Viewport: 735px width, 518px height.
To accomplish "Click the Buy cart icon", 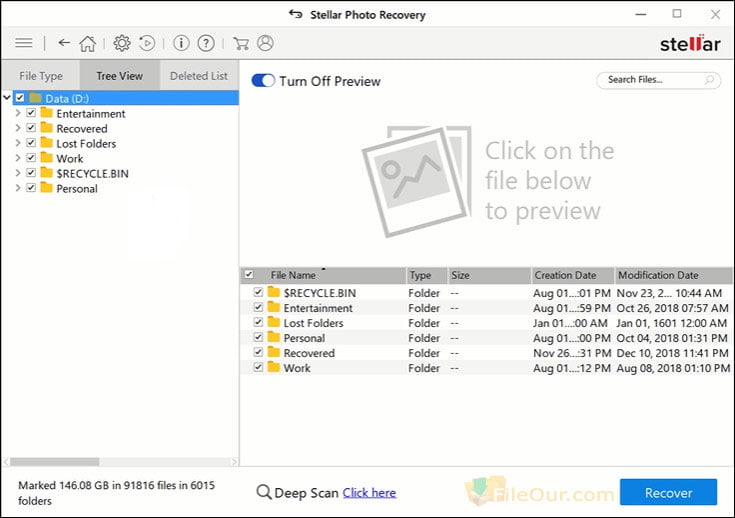I will 241,44.
